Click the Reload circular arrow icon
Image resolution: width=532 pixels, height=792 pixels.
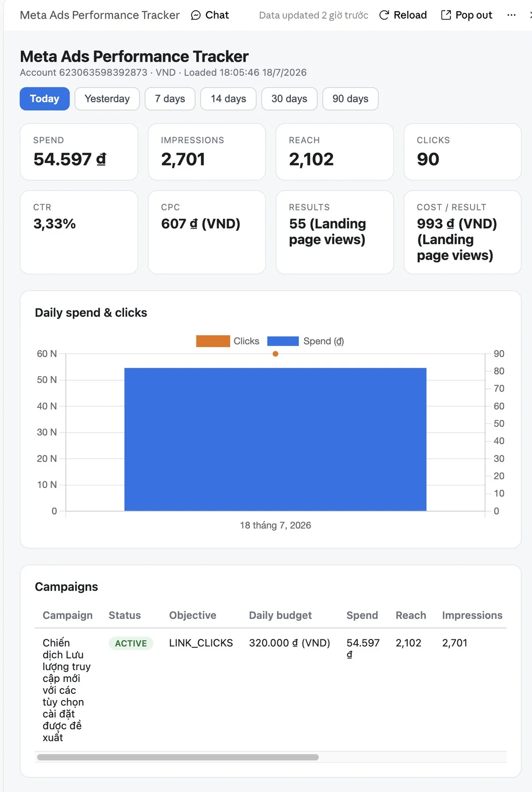tap(384, 16)
